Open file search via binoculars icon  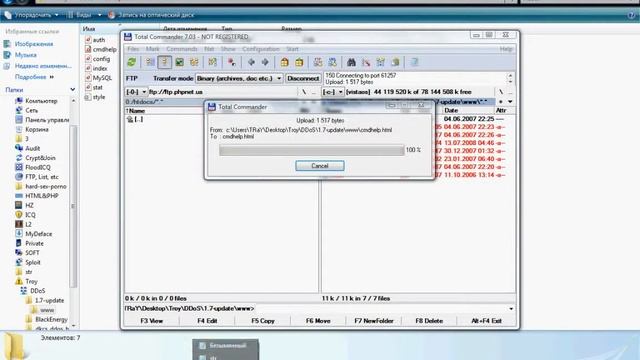[351, 62]
